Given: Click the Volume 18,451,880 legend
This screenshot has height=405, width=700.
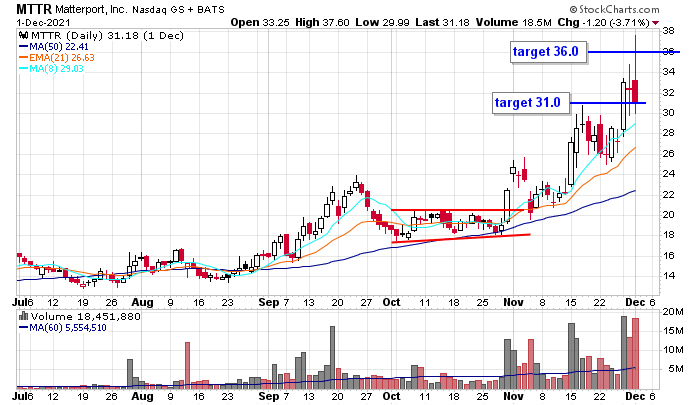Looking at the screenshot, I should point(85,316).
